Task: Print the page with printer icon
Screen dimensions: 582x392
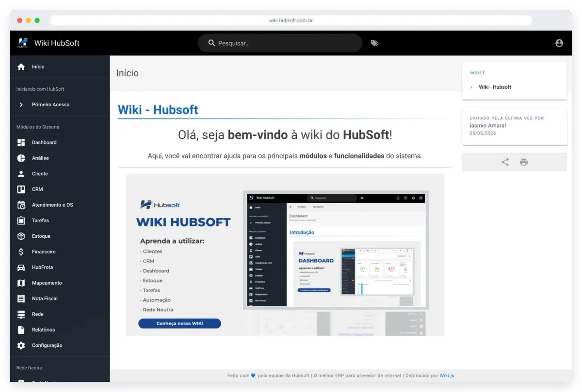Action: click(x=524, y=162)
